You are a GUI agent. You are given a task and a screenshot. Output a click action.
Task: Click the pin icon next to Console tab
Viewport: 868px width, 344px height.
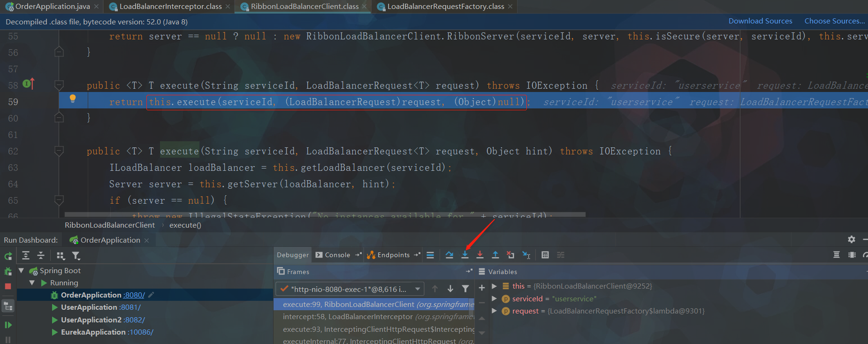point(358,255)
